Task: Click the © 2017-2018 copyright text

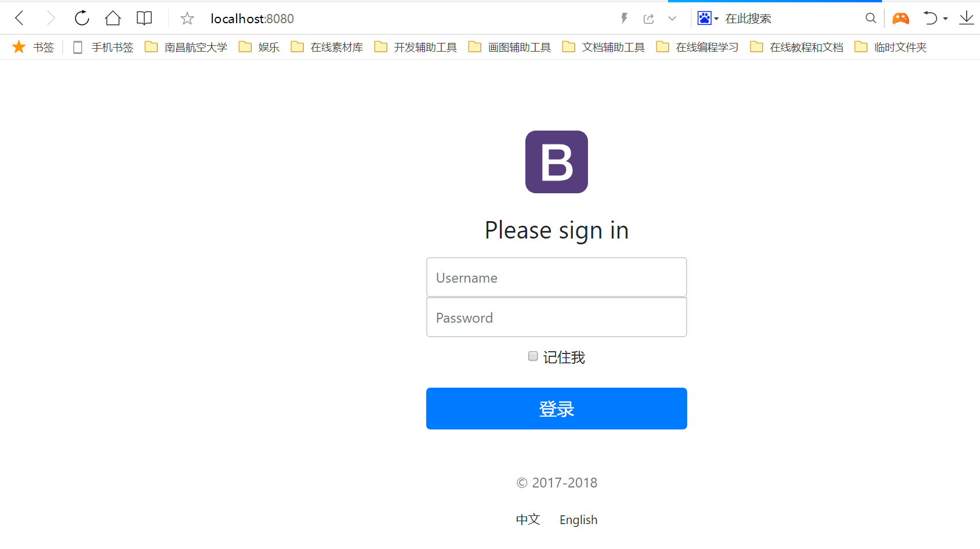Action: [x=557, y=483]
